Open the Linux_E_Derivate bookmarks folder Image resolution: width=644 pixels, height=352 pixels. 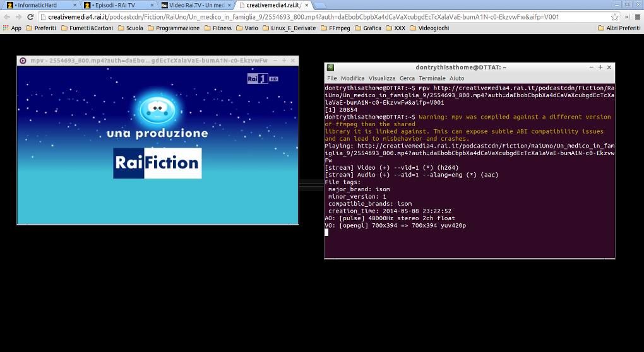[289, 28]
